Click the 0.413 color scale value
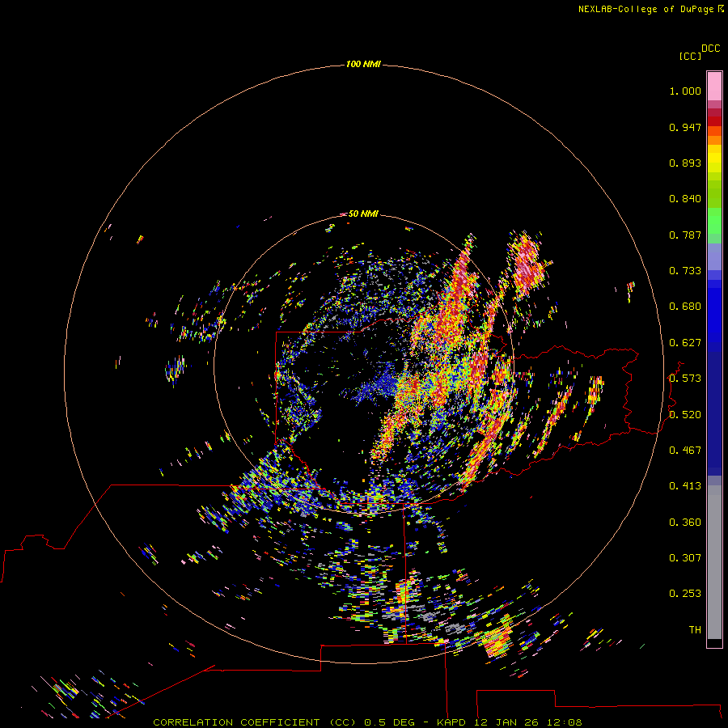The image size is (728, 728). tap(685, 486)
